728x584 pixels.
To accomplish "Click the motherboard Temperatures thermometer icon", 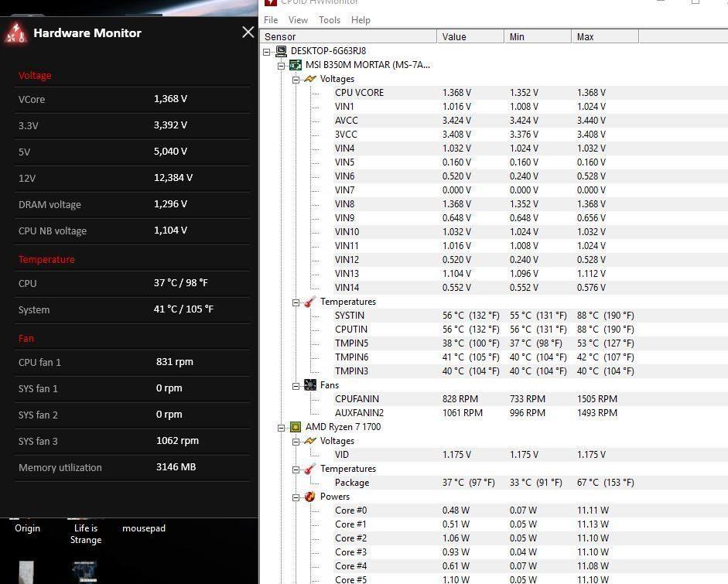I will pos(310,302).
